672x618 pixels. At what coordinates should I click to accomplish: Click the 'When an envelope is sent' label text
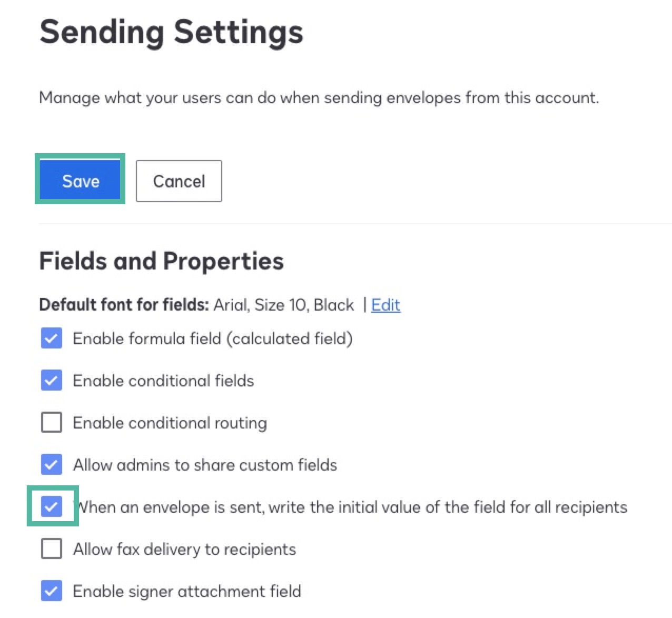(x=352, y=507)
